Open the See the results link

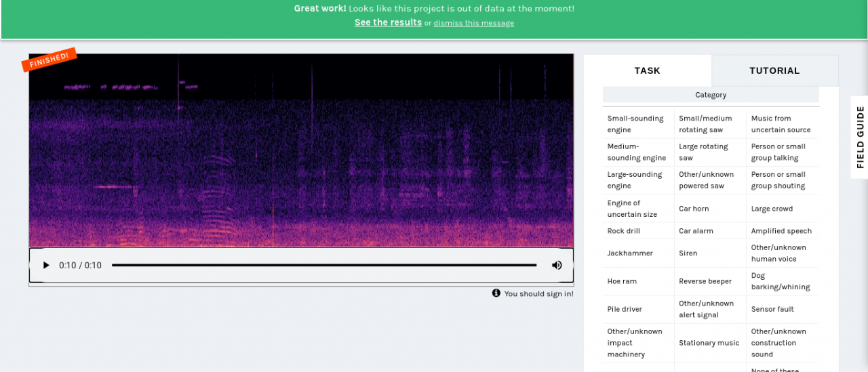[388, 22]
